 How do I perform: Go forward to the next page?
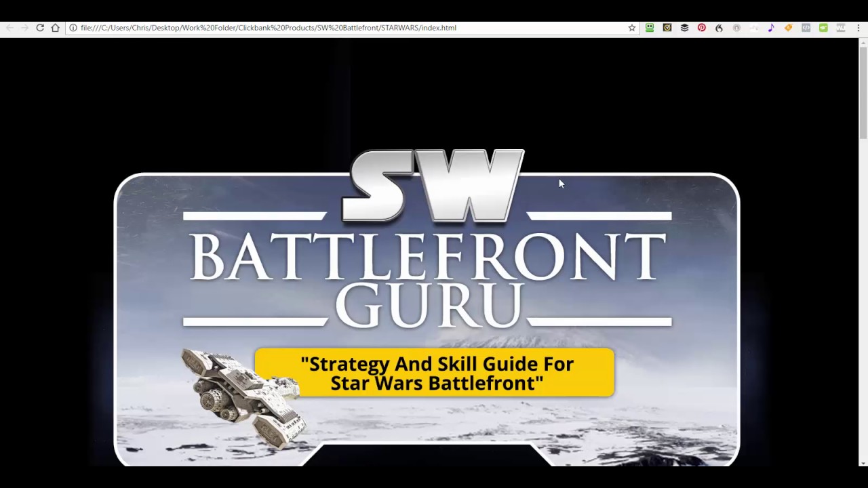pyautogui.click(x=25, y=28)
